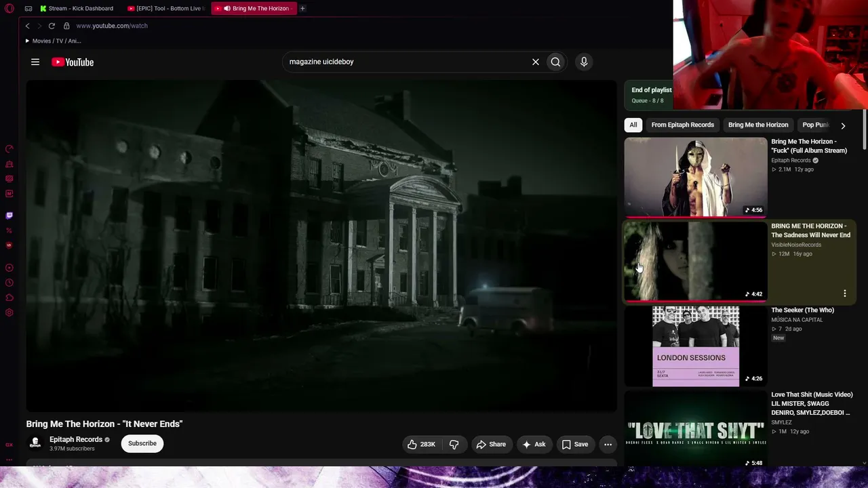Dislike this video
Screen dimensions: 868x488
(454, 444)
